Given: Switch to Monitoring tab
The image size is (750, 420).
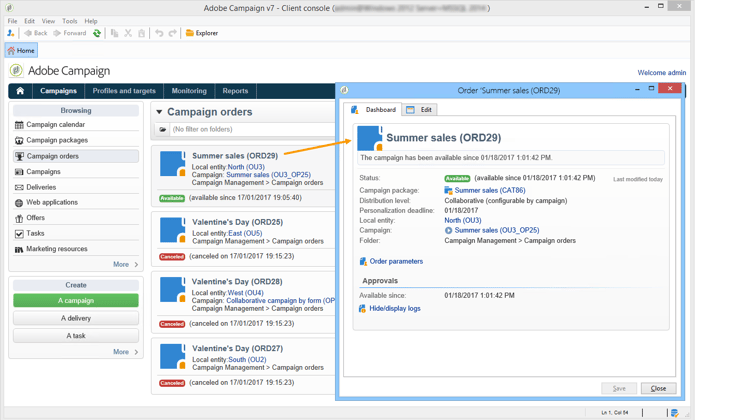Looking at the screenshot, I should [x=189, y=91].
